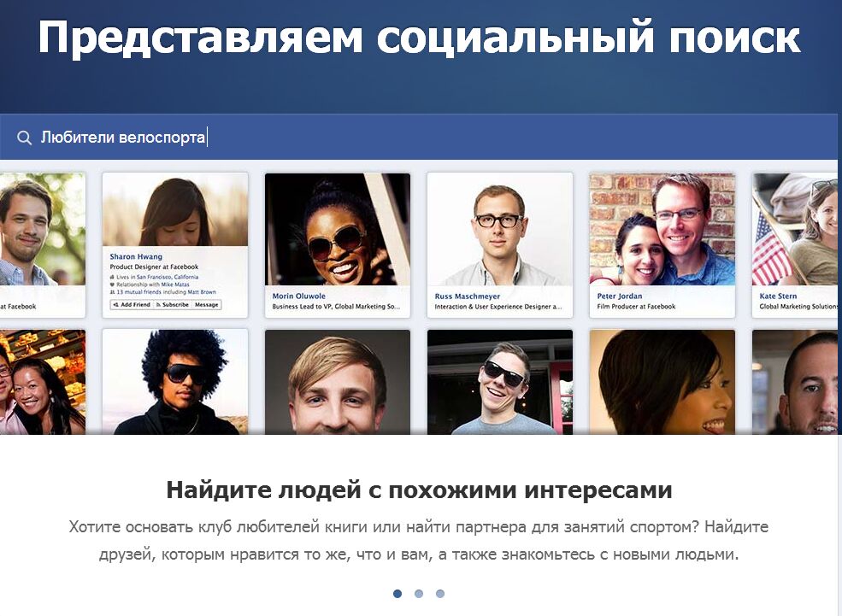Image resolution: width=842 pixels, height=616 pixels.
Task: Open Russ Maschmeyer's profile name link
Action: [x=468, y=296]
